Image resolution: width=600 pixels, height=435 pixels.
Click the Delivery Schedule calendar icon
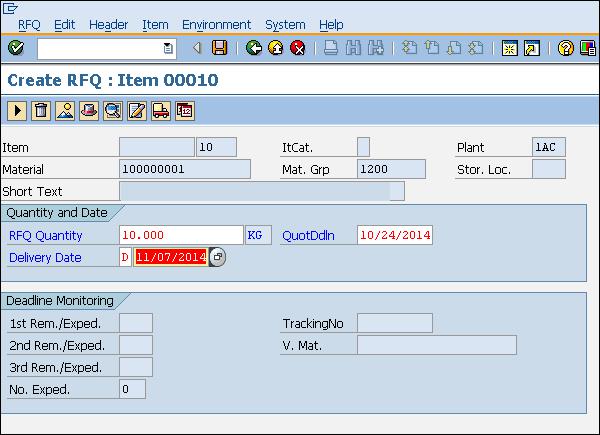[185, 111]
